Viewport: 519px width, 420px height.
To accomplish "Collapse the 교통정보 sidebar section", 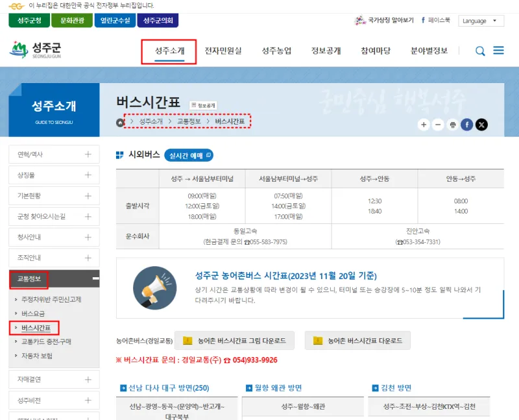I will click(x=95, y=278).
